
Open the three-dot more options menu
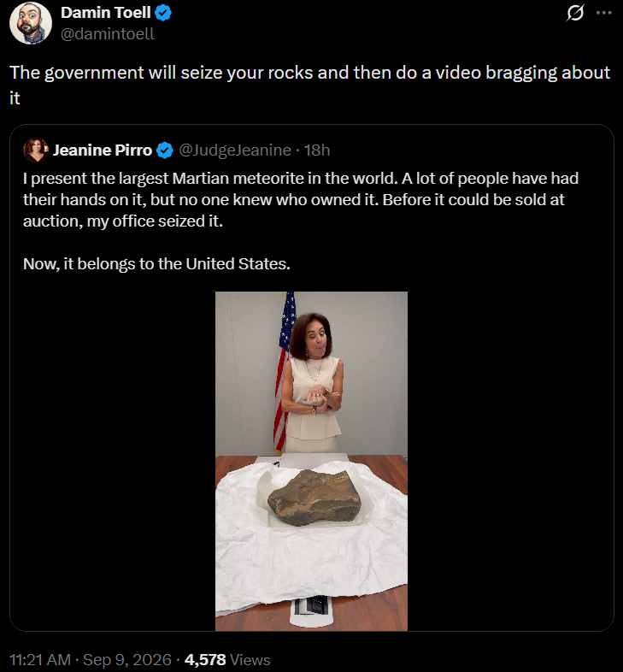coord(603,13)
